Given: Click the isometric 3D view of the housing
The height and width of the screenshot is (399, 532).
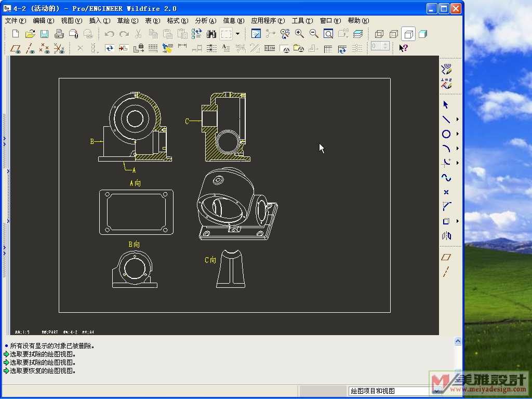Looking at the screenshot, I should tap(237, 204).
